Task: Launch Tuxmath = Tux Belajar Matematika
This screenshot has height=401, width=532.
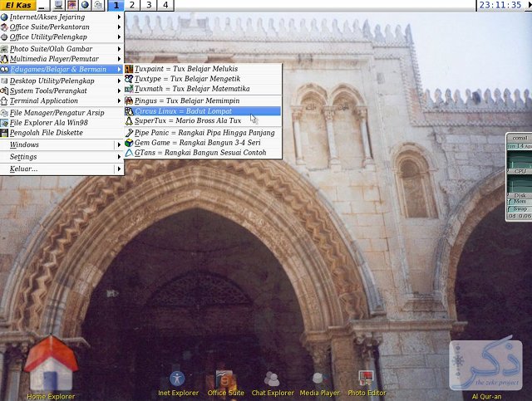Action: coord(203,89)
